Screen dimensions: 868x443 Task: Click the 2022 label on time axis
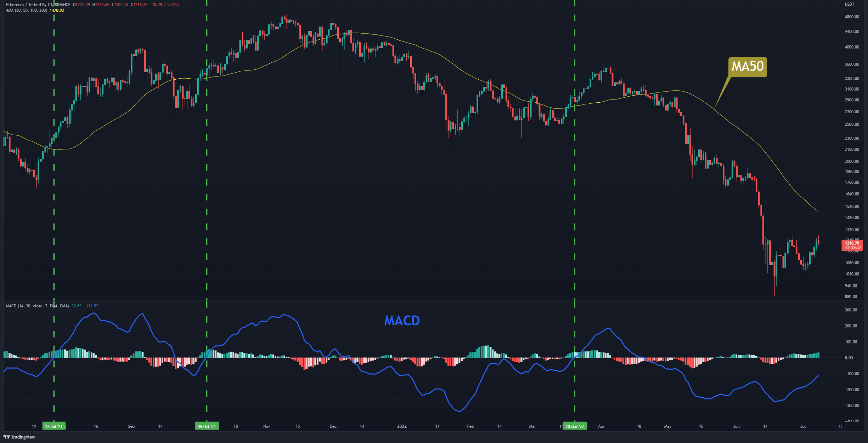[x=401, y=426]
